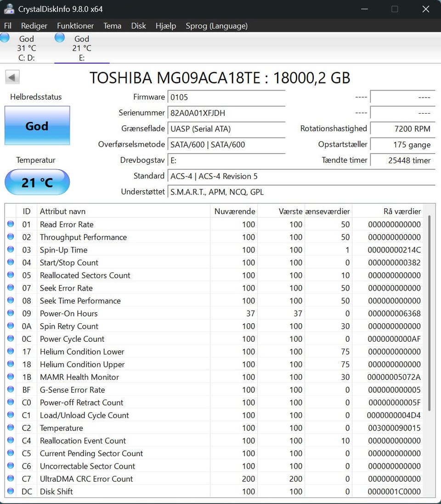Click status orb beside Power-On Hours row
The image size is (441, 504).
point(11,314)
